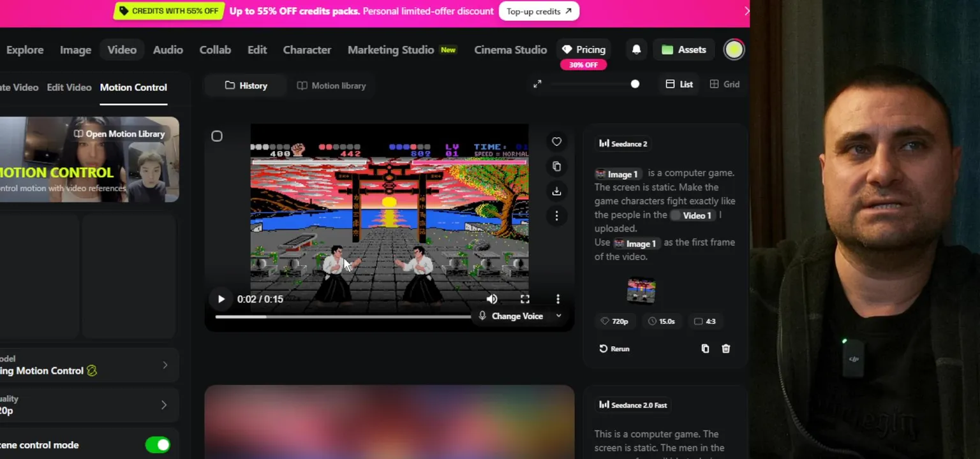Click the 4:3 aspect ratio label
The image size is (980, 459).
coord(705,321)
